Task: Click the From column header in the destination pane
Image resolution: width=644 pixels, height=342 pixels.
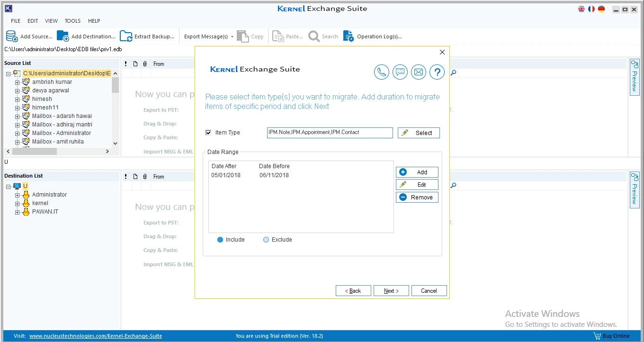Action: pyautogui.click(x=159, y=177)
